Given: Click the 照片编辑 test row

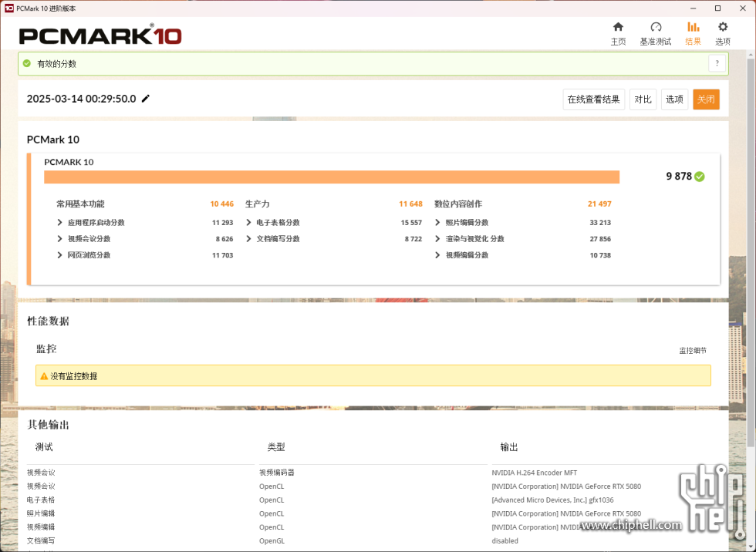Looking at the screenshot, I should pyautogui.click(x=41, y=513).
